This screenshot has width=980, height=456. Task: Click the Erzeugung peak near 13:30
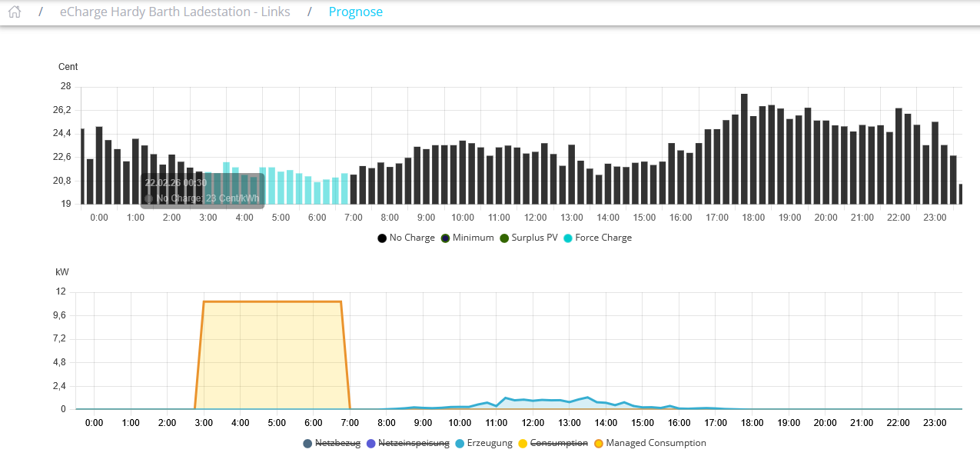[587, 398]
